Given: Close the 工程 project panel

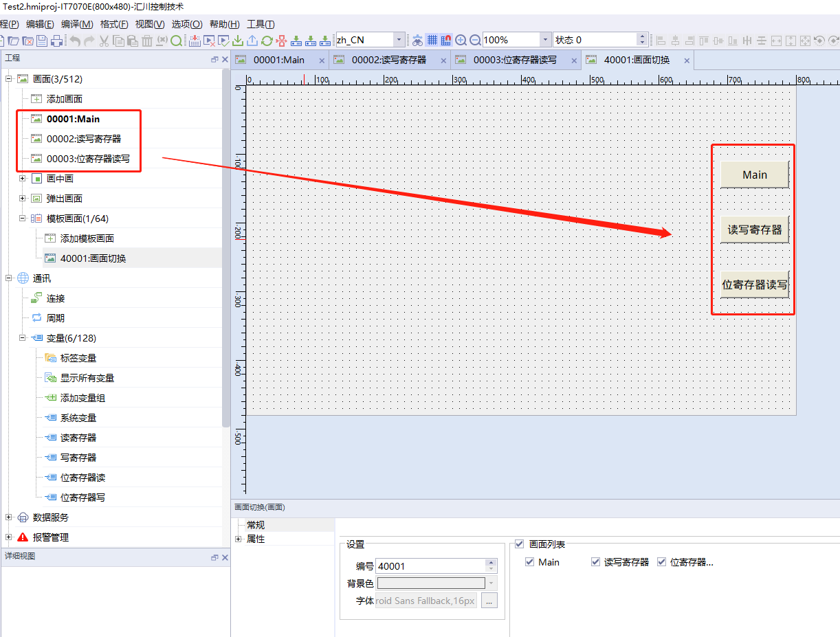Looking at the screenshot, I should pyautogui.click(x=225, y=60).
